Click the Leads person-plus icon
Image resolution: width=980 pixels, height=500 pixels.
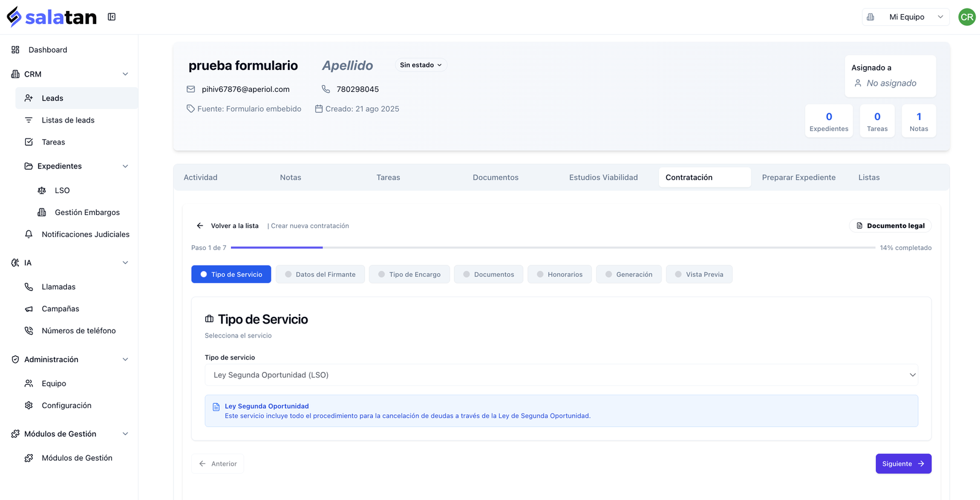pos(29,98)
